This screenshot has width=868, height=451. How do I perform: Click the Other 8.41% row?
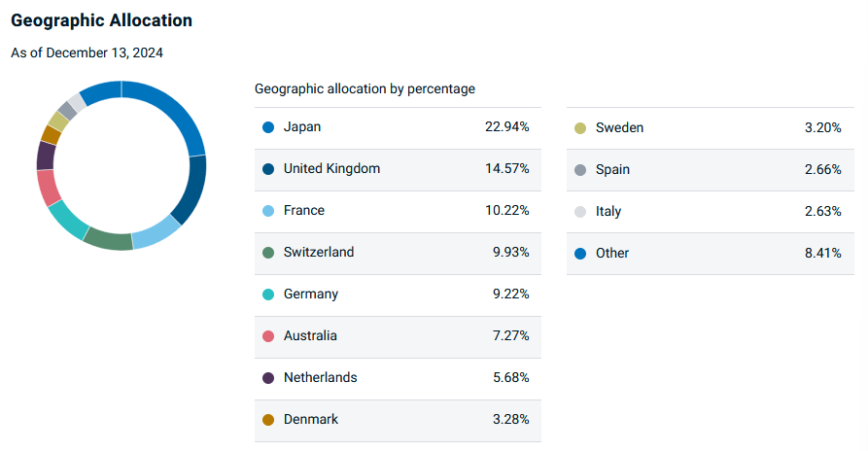(711, 254)
